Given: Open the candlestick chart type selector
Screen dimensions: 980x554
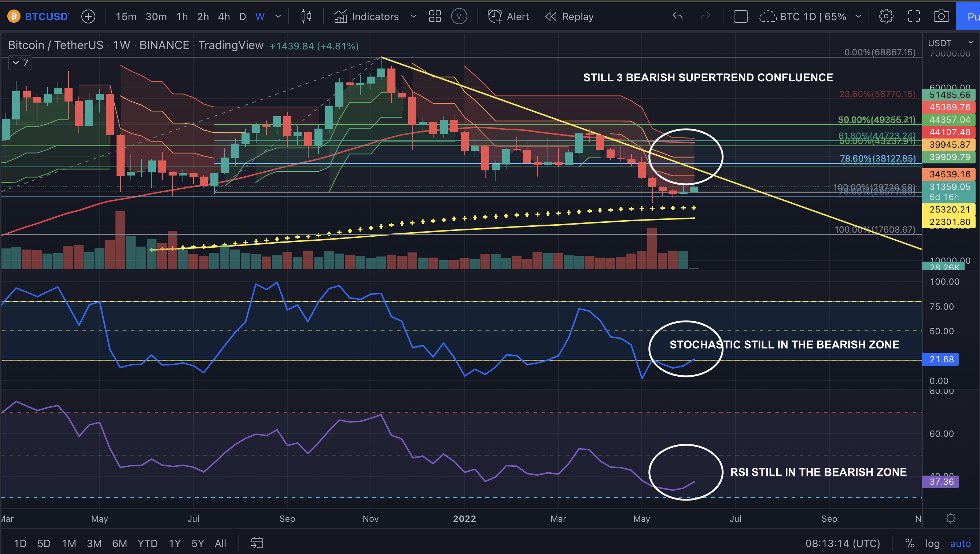Looking at the screenshot, I should point(306,16).
